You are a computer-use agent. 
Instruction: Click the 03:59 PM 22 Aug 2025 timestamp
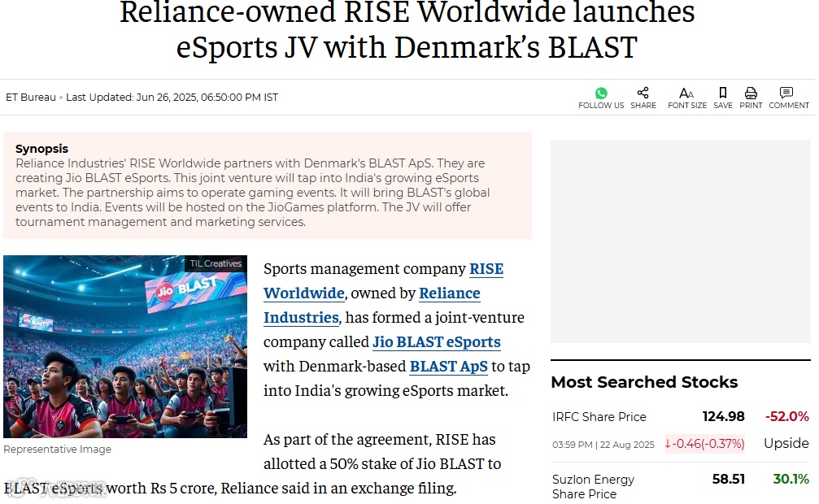click(603, 445)
